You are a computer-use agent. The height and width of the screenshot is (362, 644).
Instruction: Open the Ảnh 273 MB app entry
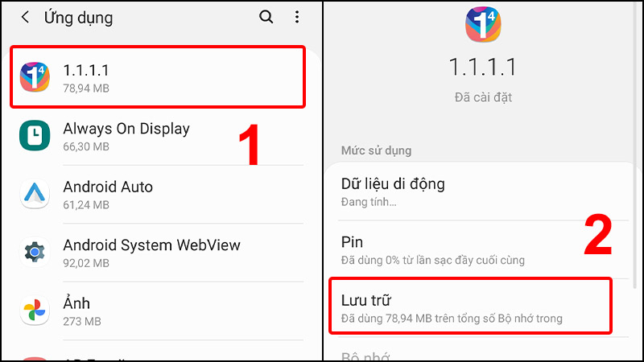(161, 311)
